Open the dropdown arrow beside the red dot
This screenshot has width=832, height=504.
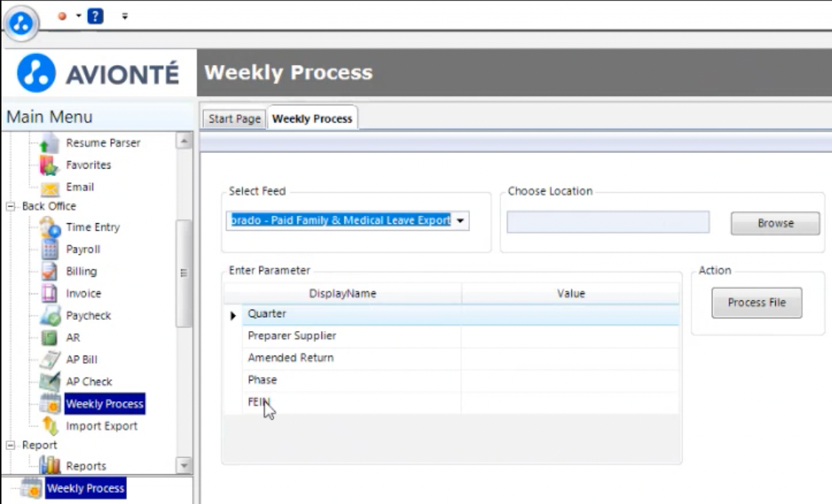click(78, 16)
